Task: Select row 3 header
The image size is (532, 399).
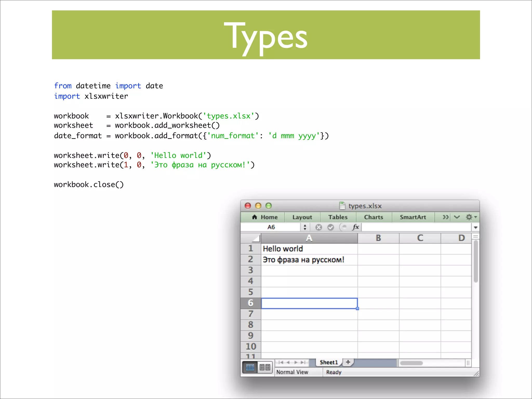Action: coord(251,270)
